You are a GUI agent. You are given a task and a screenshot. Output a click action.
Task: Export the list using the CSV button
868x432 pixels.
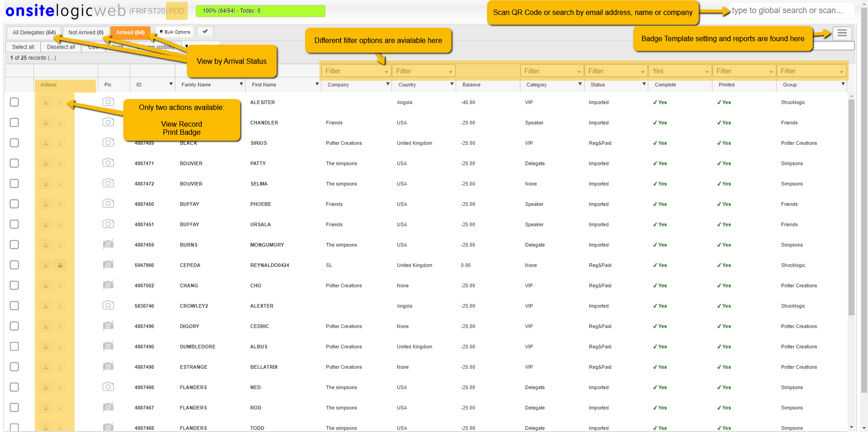point(93,47)
